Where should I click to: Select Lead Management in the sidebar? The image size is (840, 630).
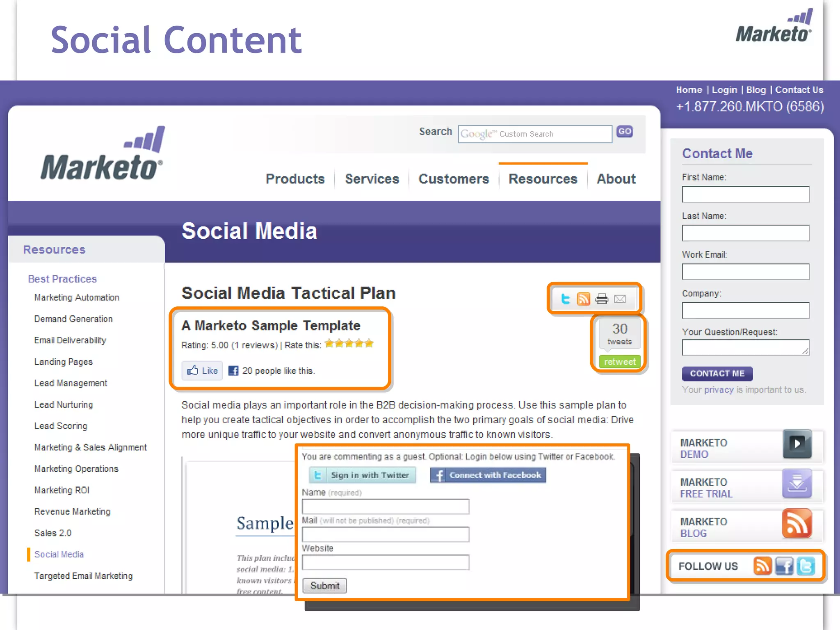71,383
